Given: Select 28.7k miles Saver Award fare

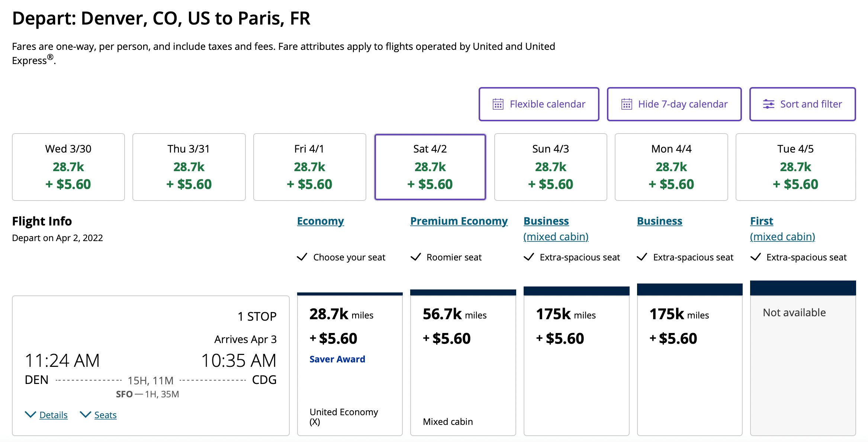Looking at the screenshot, I should 350,364.
